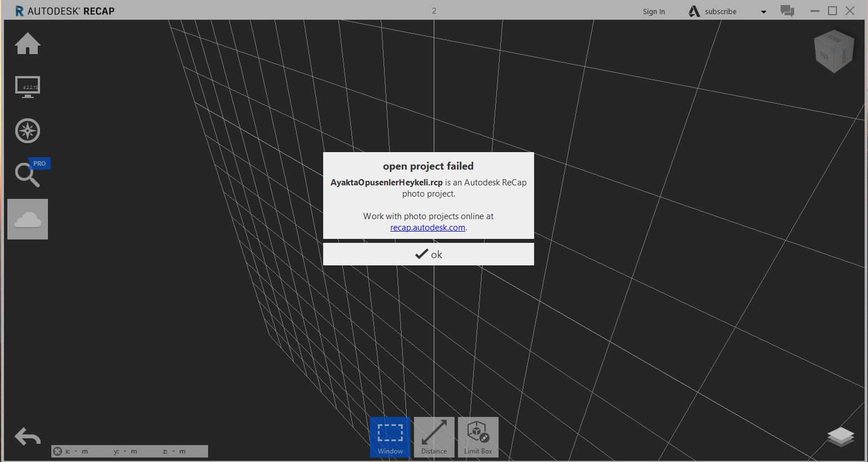The width and height of the screenshot is (868, 462).
Task: Click the Autodesk subscribe logo icon
Action: point(694,11)
